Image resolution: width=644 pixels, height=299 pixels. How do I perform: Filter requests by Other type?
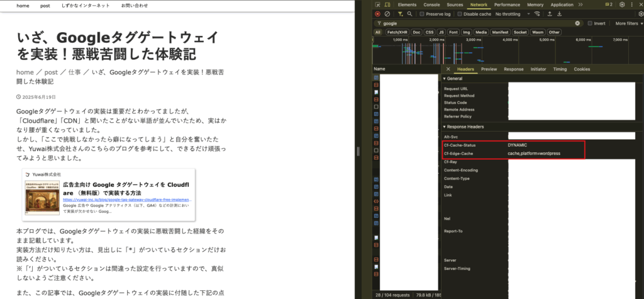pos(554,32)
